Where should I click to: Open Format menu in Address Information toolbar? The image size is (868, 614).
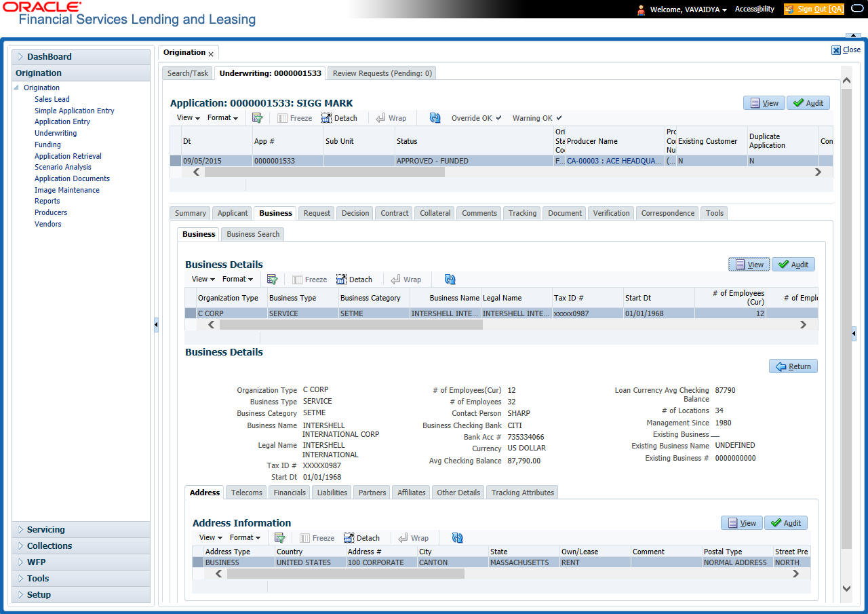(245, 537)
